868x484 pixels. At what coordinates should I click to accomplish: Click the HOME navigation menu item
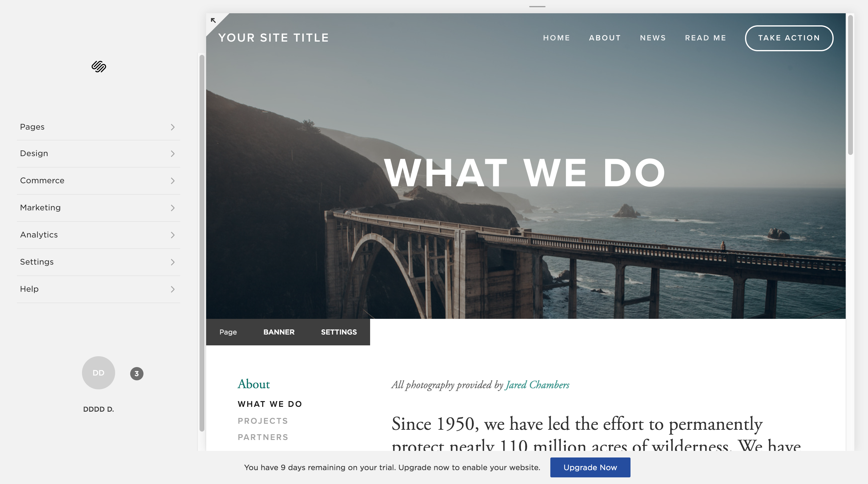[556, 38]
